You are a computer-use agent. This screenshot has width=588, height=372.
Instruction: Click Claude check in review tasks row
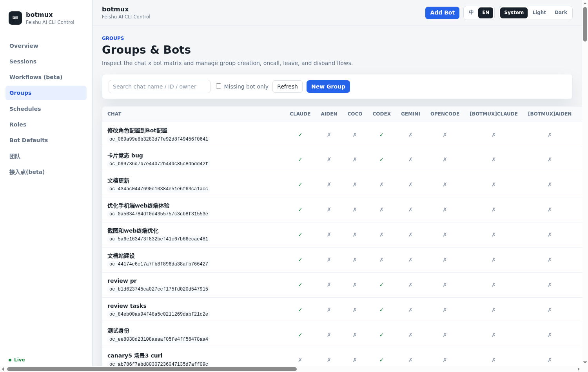[300, 310]
